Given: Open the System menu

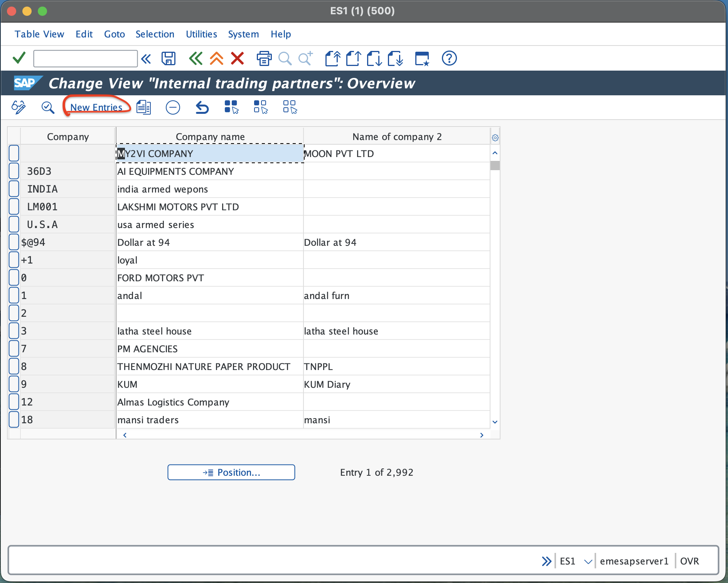Looking at the screenshot, I should tap(243, 34).
